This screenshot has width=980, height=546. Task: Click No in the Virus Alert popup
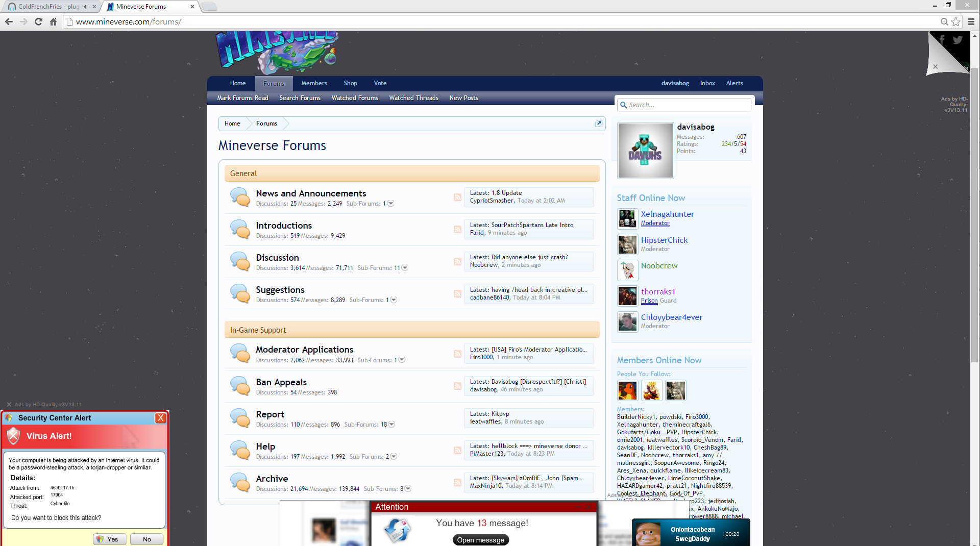pos(147,539)
